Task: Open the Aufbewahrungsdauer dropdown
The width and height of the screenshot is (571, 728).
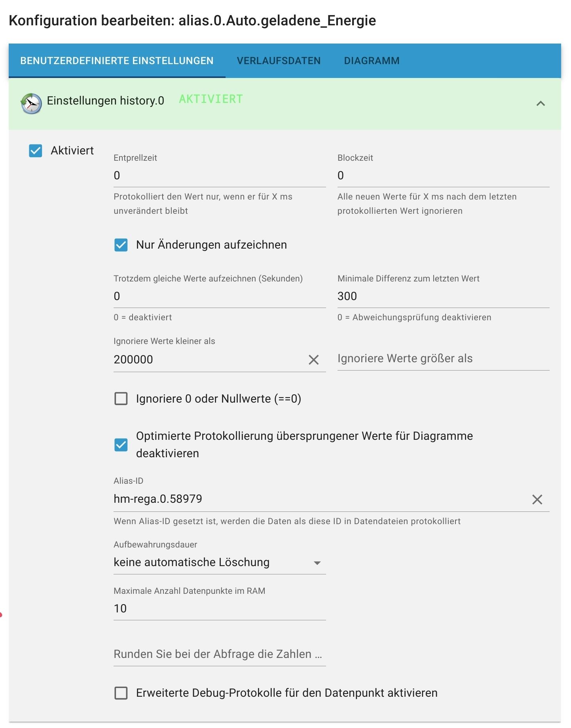Action: (x=219, y=563)
